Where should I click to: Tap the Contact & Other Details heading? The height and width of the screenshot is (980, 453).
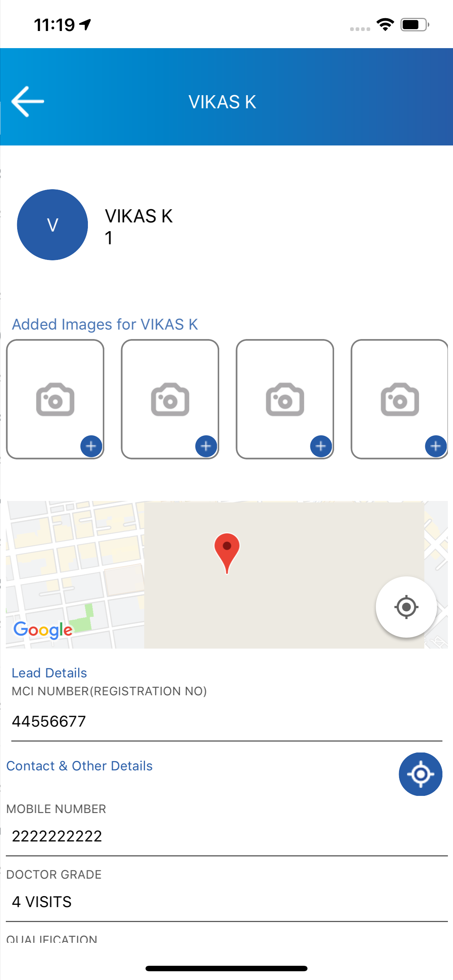click(x=80, y=766)
